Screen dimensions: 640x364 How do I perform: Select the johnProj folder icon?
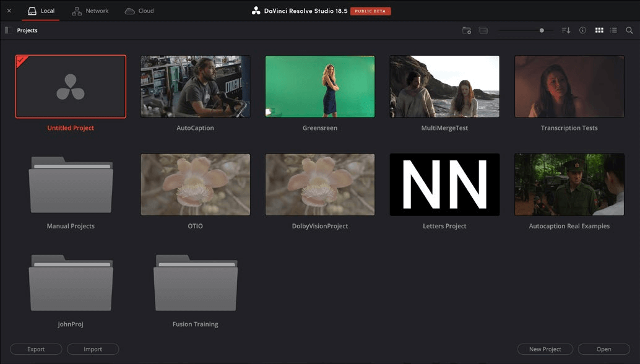point(71,284)
